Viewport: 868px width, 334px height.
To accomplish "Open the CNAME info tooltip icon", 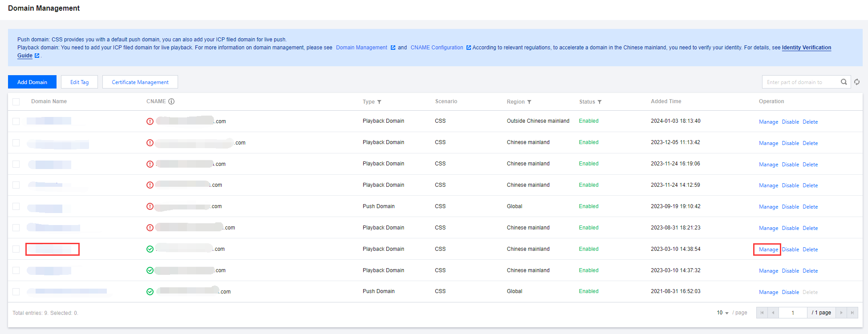I will coord(171,101).
